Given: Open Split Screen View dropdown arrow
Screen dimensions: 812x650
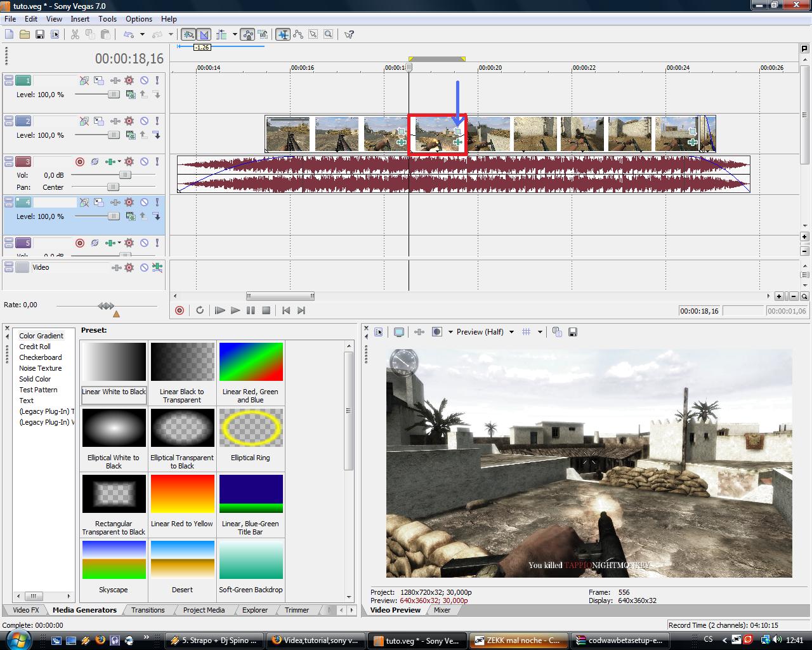Looking at the screenshot, I should (450, 332).
